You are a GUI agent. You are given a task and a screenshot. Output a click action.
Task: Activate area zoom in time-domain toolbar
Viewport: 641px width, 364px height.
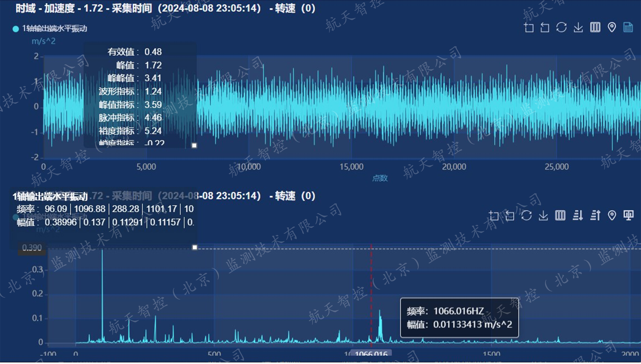click(529, 27)
